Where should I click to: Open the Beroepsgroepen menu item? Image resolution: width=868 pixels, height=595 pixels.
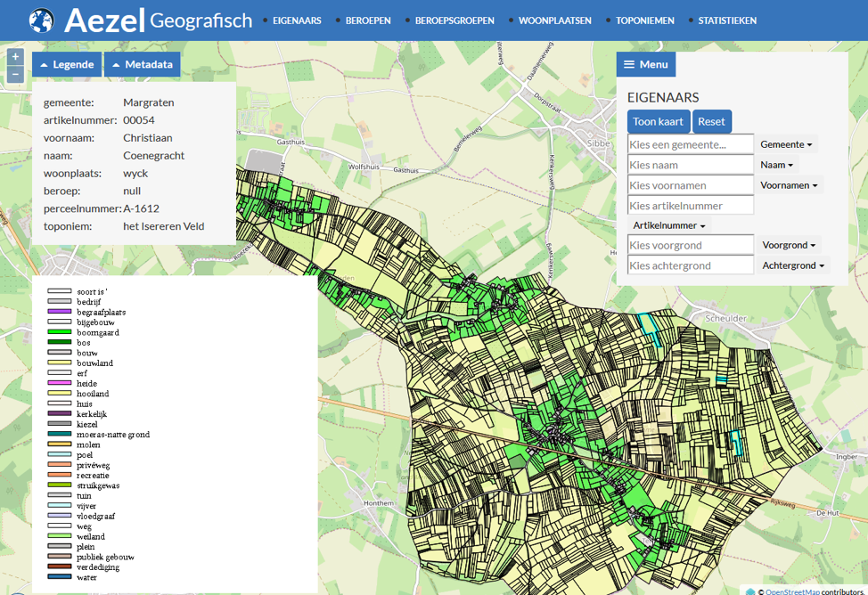(x=454, y=20)
